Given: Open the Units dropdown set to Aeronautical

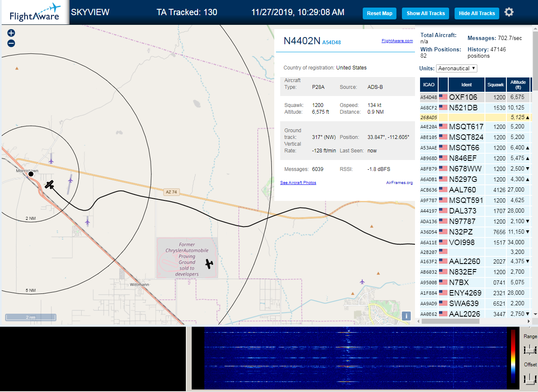Looking at the screenshot, I should [457, 68].
